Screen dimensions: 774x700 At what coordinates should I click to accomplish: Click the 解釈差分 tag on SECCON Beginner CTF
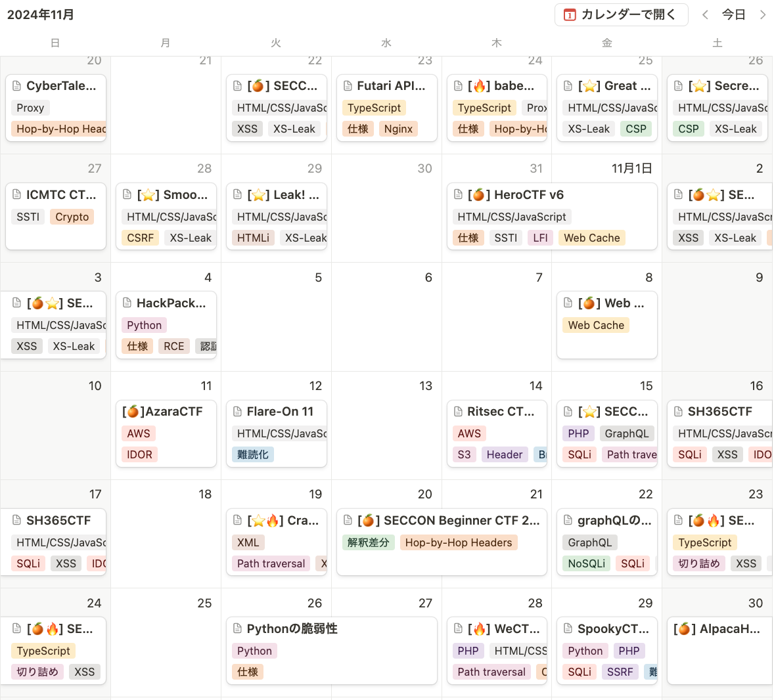click(368, 542)
